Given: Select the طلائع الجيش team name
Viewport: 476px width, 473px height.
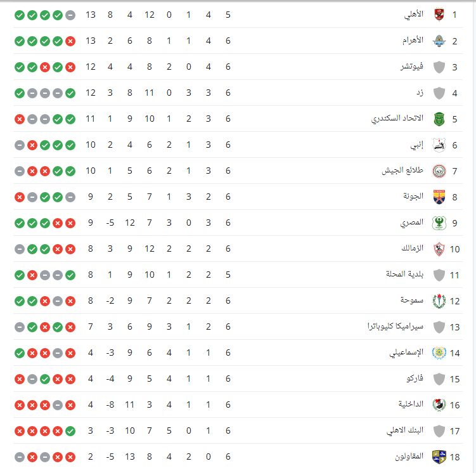Looking at the screenshot, I should point(404,171).
